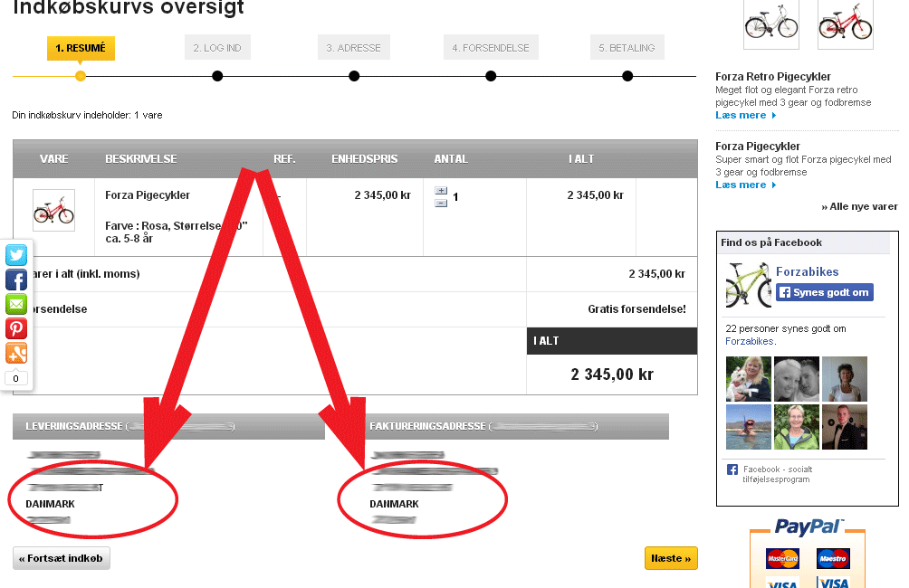
Task: View the fan photo of man in a suit
Action: click(x=845, y=427)
